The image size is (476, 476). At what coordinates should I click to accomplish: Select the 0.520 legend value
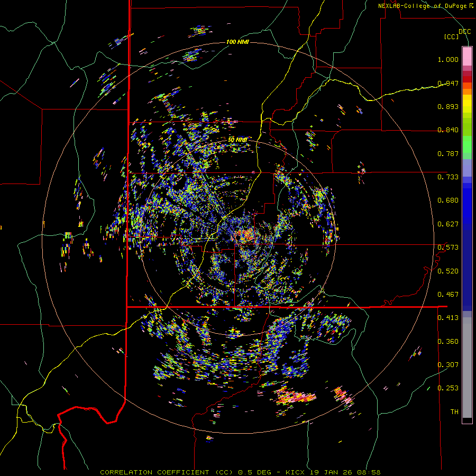tap(448, 271)
